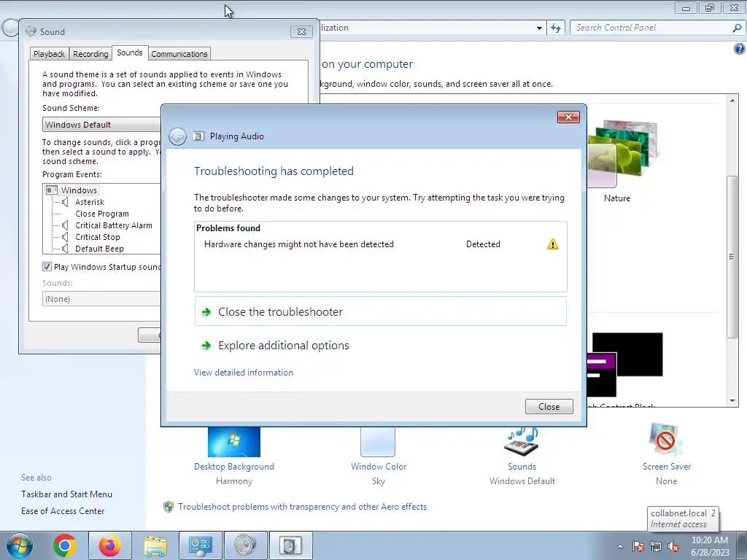Open the Troubleshoot Aero effects link

click(303, 507)
